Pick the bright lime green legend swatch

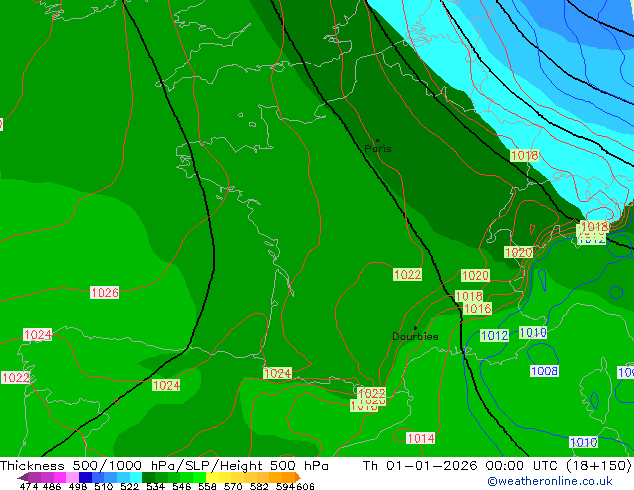coord(199,477)
